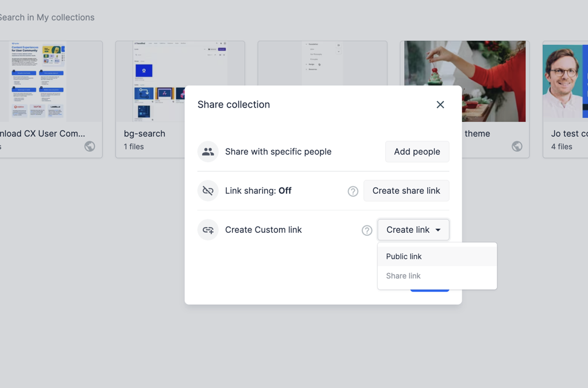Screen dimensions: 588x388
Task: Select Public link from the menu
Action: coord(437,256)
